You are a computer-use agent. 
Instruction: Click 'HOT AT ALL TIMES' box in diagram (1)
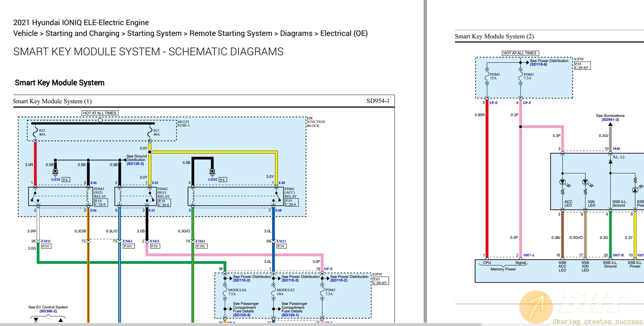pyautogui.click(x=100, y=113)
